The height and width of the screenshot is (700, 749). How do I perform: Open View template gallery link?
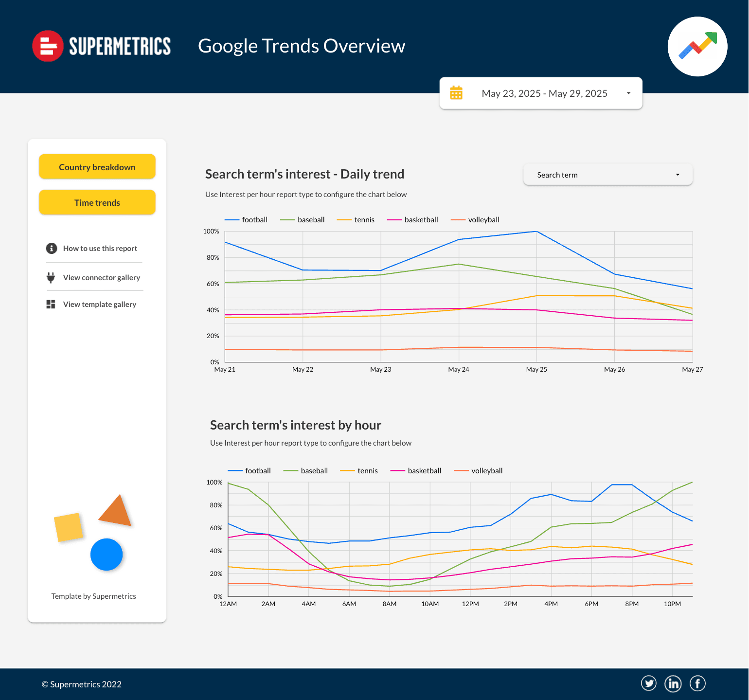click(x=100, y=305)
